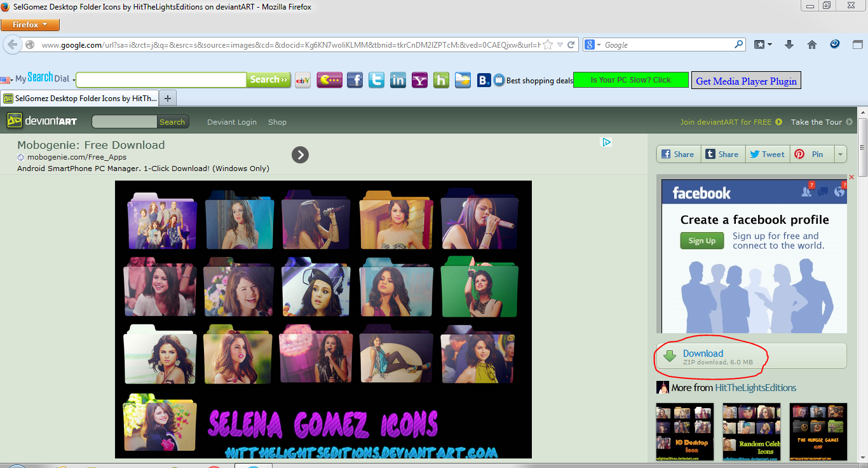Image resolution: width=868 pixels, height=468 pixels.
Task: Click into the MySearchDial search input field
Action: coord(161,80)
